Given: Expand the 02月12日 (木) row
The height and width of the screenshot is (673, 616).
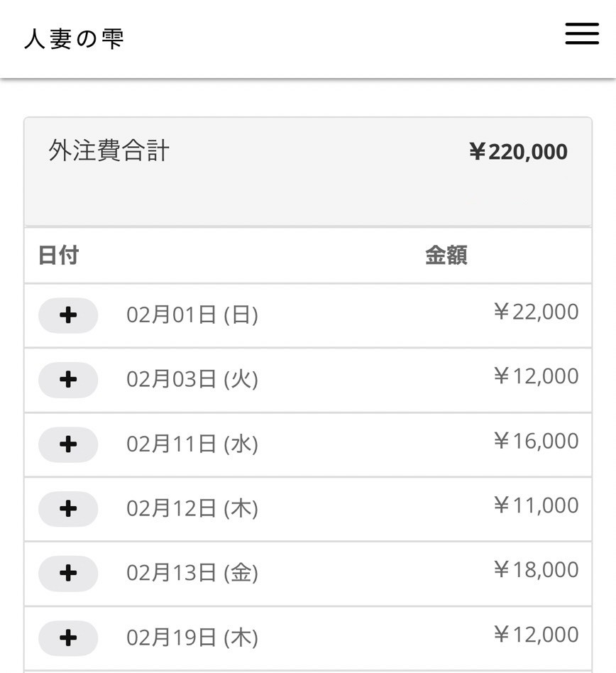Looking at the screenshot, I should click(68, 509).
